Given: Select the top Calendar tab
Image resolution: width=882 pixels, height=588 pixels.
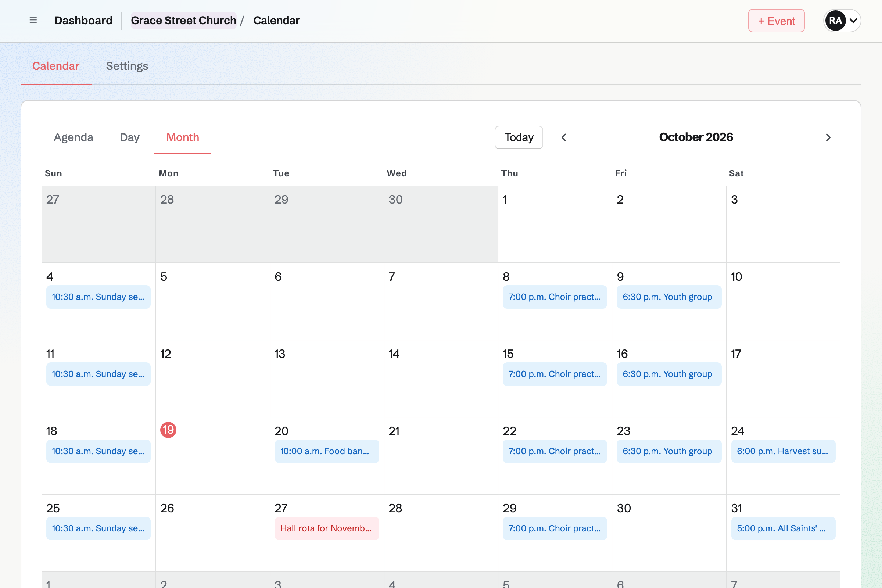Looking at the screenshot, I should 56,66.
